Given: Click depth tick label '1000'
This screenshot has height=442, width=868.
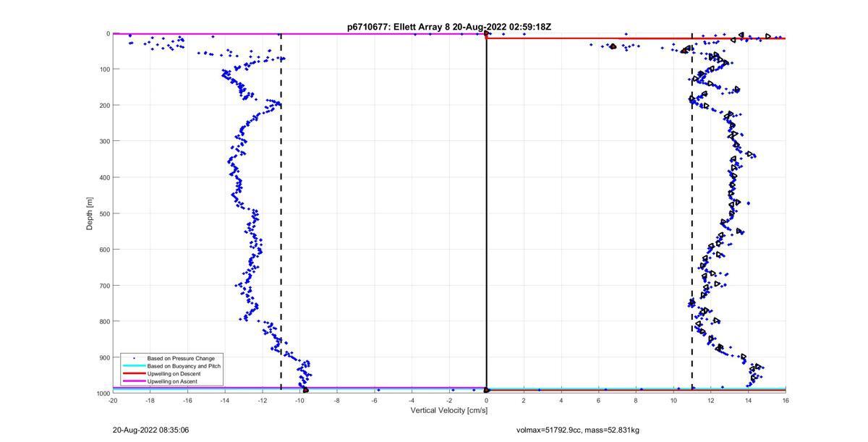Looking at the screenshot, I should 103,394.
